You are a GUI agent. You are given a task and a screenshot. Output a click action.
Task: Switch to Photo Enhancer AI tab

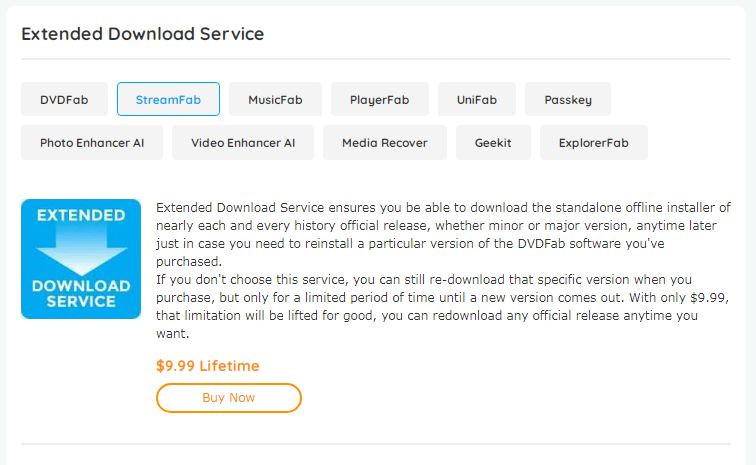(x=92, y=143)
